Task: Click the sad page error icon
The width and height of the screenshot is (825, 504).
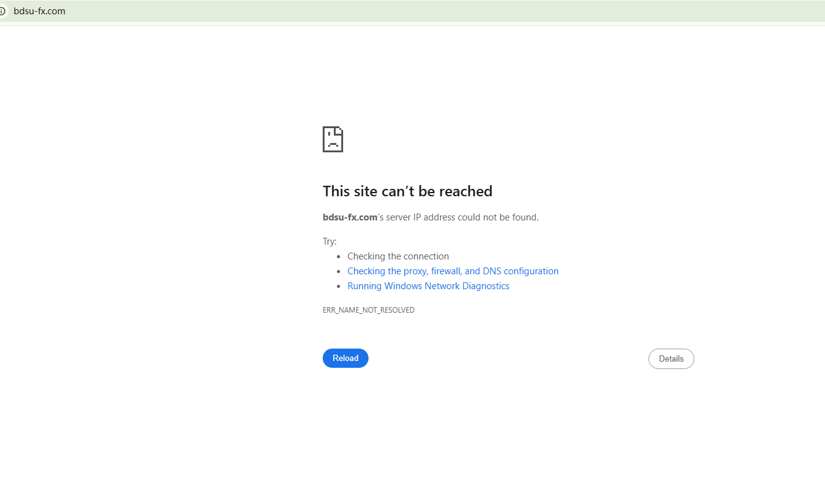Action: [333, 139]
